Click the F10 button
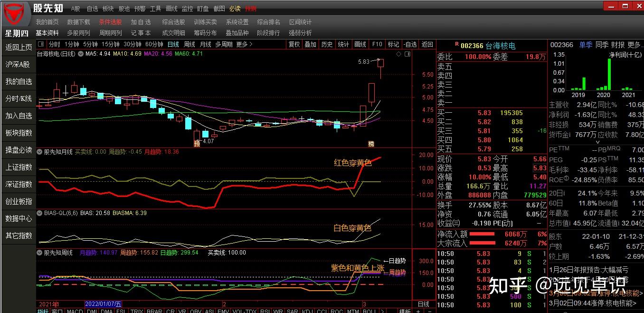644x313 pixels. coord(377,44)
